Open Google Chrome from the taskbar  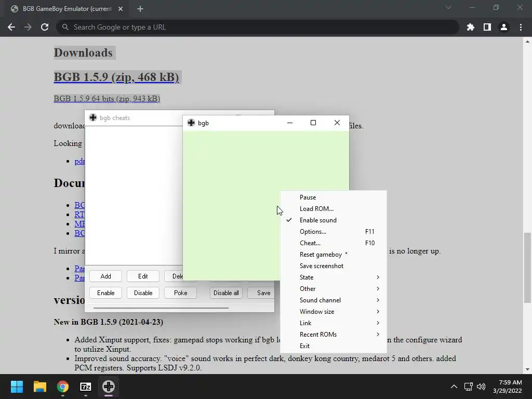tap(62, 387)
